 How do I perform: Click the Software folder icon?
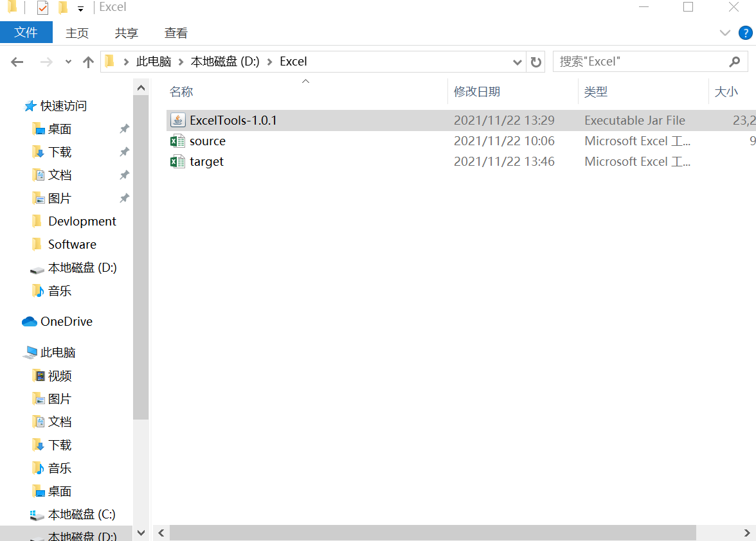point(37,244)
